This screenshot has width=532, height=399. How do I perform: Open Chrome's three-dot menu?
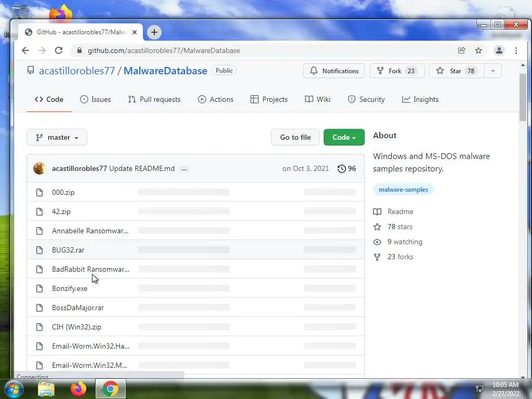[516, 50]
